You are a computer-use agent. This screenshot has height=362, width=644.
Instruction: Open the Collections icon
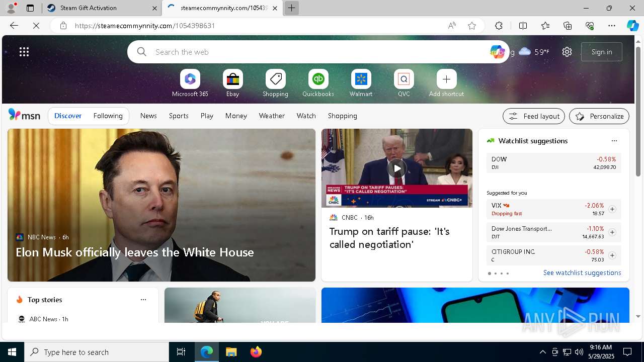tap(568, 26)
